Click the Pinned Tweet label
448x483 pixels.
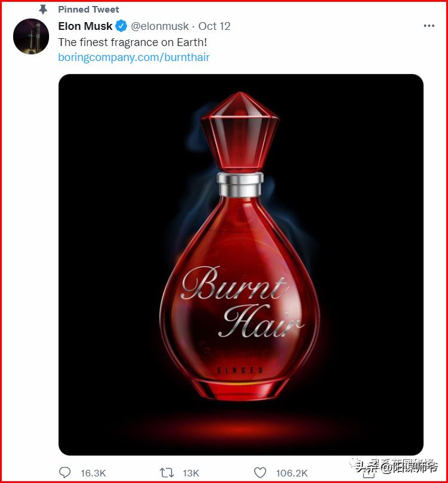[89, 10]
